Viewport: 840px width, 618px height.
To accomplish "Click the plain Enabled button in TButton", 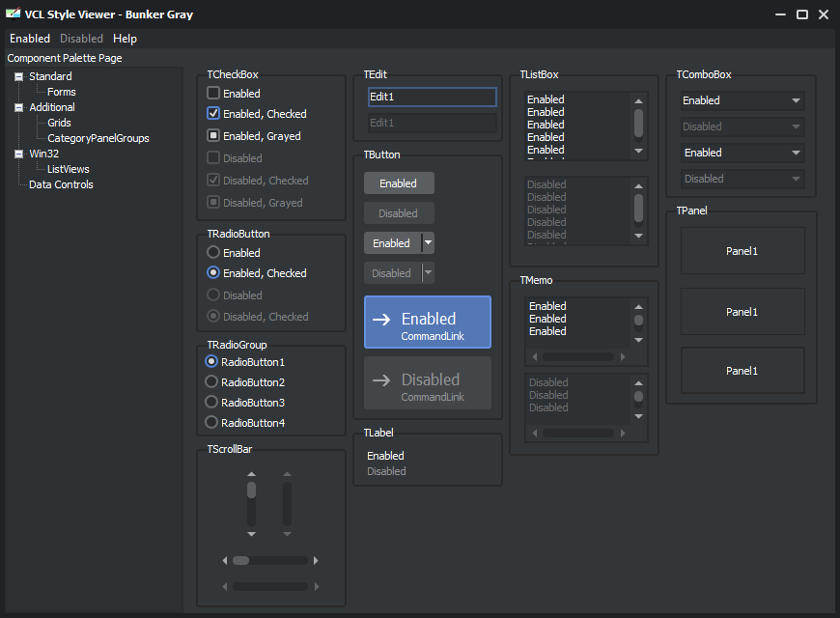I will tap(399, 183).
